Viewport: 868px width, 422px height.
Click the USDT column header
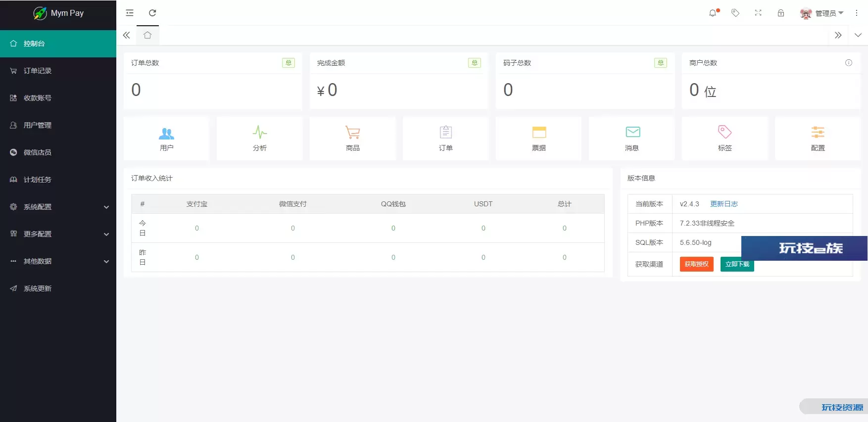(483, 204)
